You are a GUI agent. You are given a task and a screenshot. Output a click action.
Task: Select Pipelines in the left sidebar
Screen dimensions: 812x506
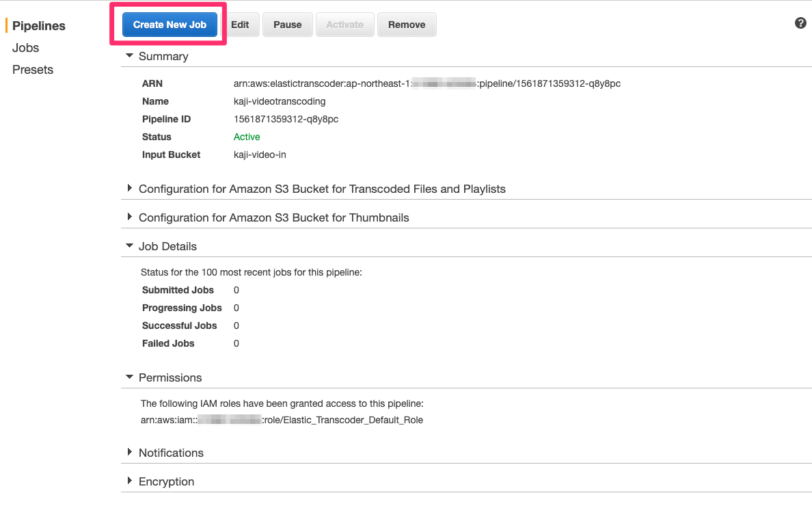pos(38,25)
